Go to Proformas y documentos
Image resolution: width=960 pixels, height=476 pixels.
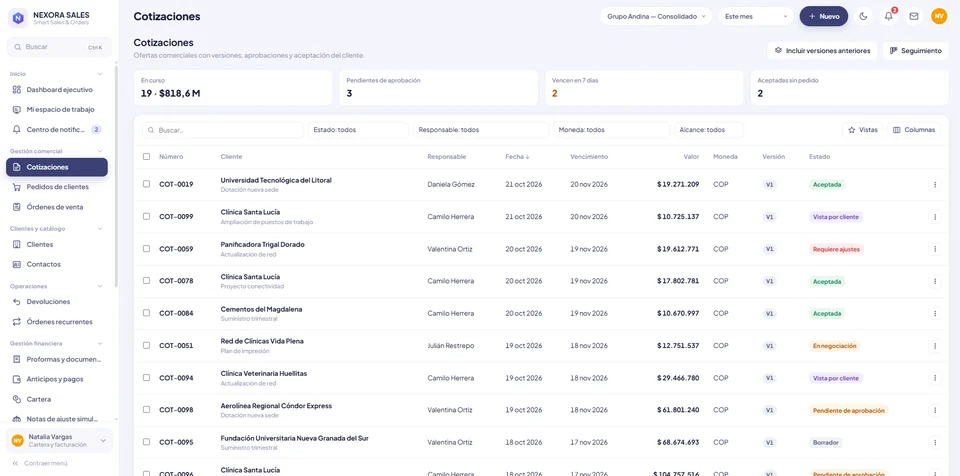57,359
